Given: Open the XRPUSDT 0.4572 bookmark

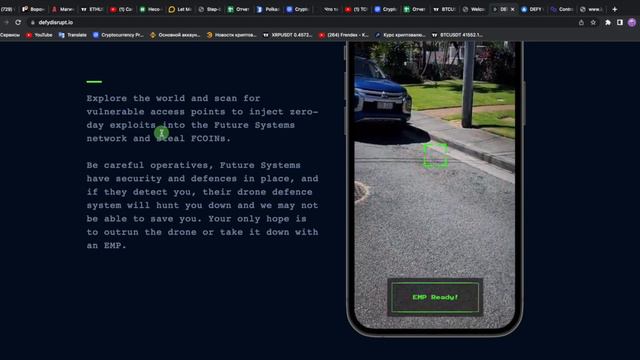Looking at the screenshot, I should 287,35.
